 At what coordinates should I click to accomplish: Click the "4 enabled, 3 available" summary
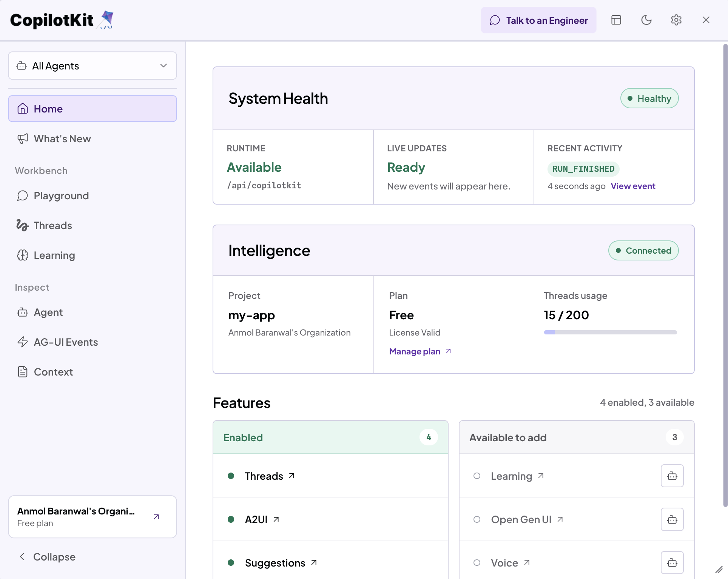(647, 402)
